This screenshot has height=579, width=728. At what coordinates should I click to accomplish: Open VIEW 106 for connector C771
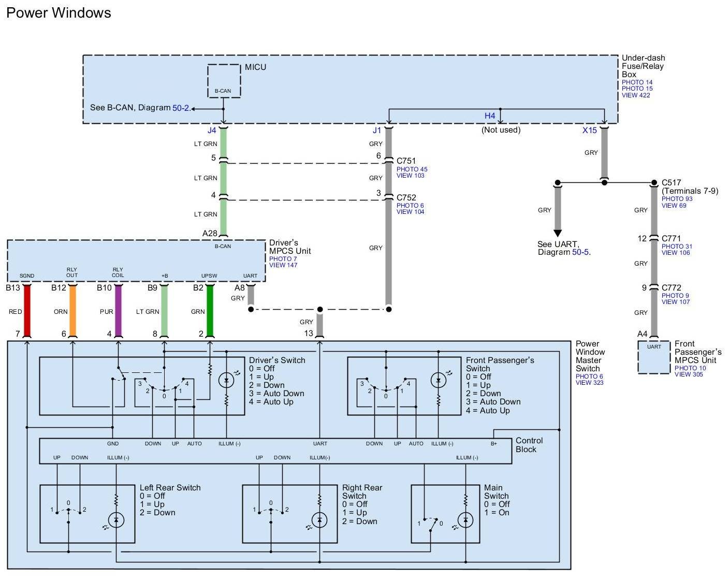coord(675,253)
